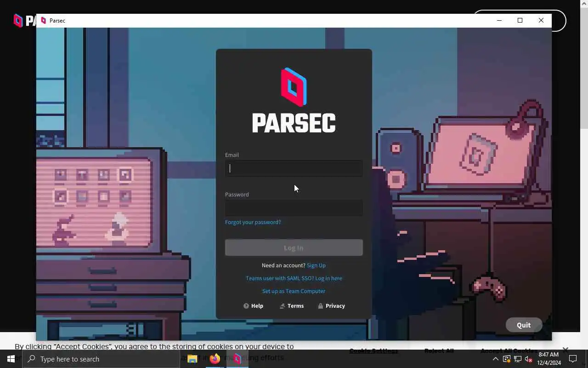This screenshot has height=368, width=588.
Task: Show hidden system tray icons
Action: click(496, 359)
